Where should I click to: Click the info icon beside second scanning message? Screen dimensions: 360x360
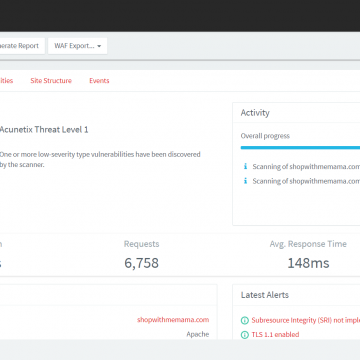point(246,181)
